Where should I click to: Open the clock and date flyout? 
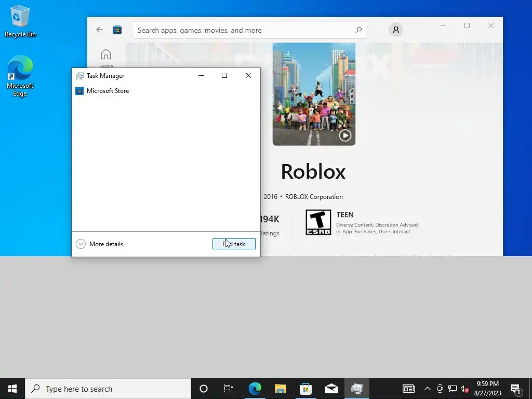point(487,389)
